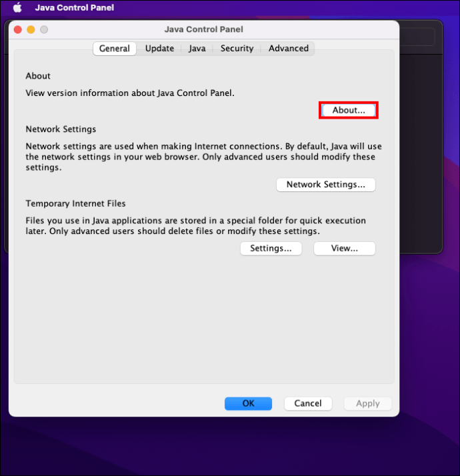Switch to the Update tab
460x476 pixels.
(159, 49)
